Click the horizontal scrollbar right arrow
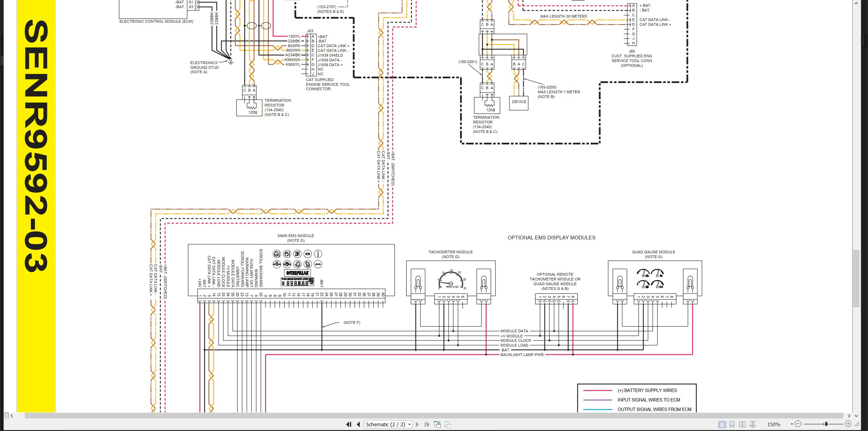868x431 pixels. (x=849, y=416)
